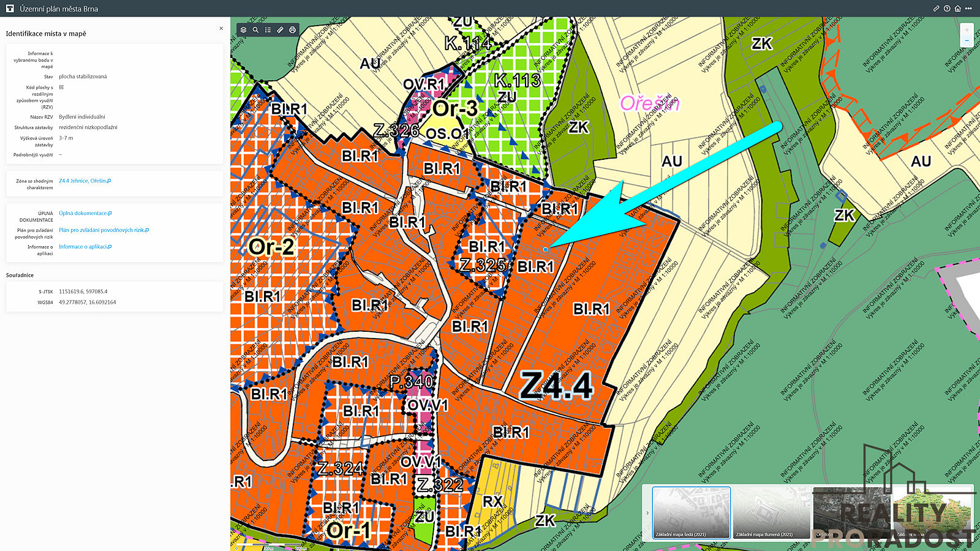Copy the share link icon in header
The width and height of the screenshot is (980, 551).
pos(936,9)
